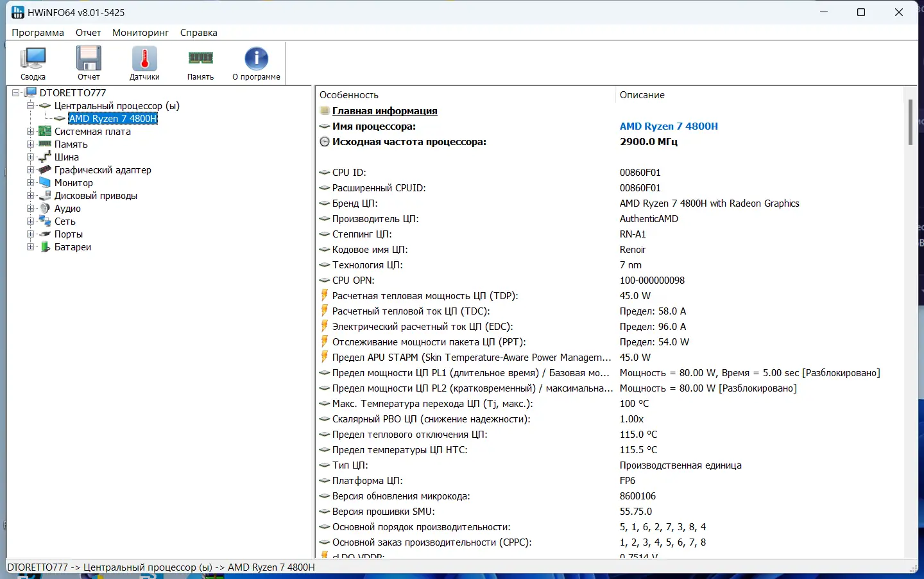Click the Графический адаптер chip icon
The image size is (924, 579).
45,169
